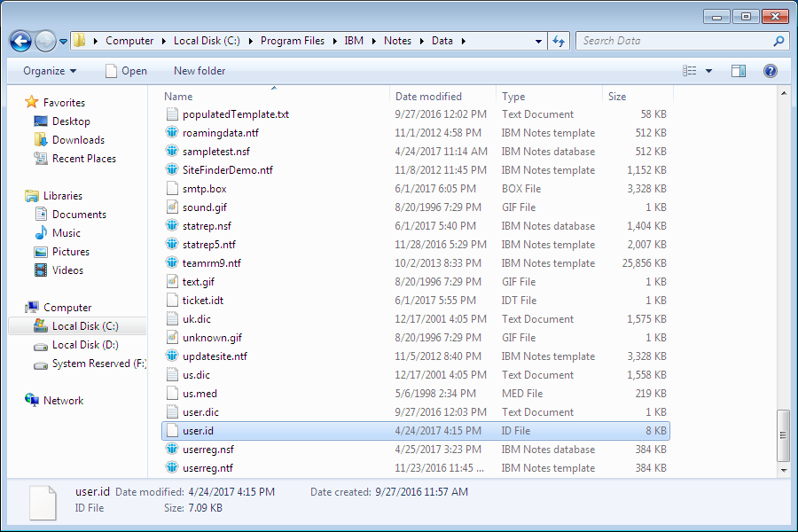Image resolution: width=798 pixels, height=532 pixels.
Task: Click the New folder button
Action: pyautogui.click(x=199, y=71)
